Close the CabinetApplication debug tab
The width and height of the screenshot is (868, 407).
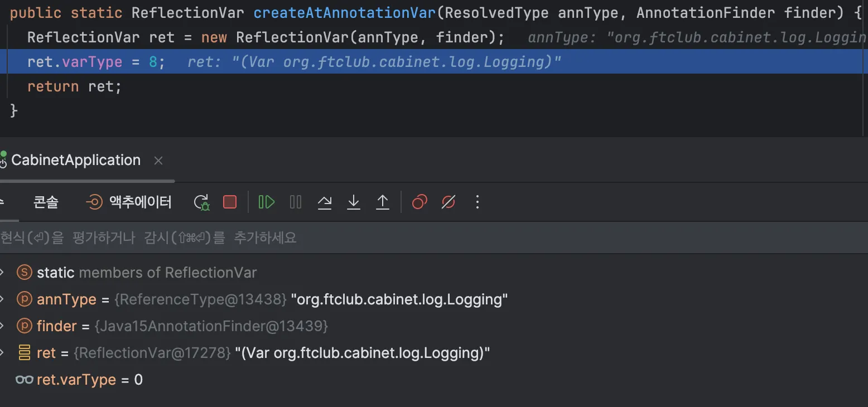[158, 161]
